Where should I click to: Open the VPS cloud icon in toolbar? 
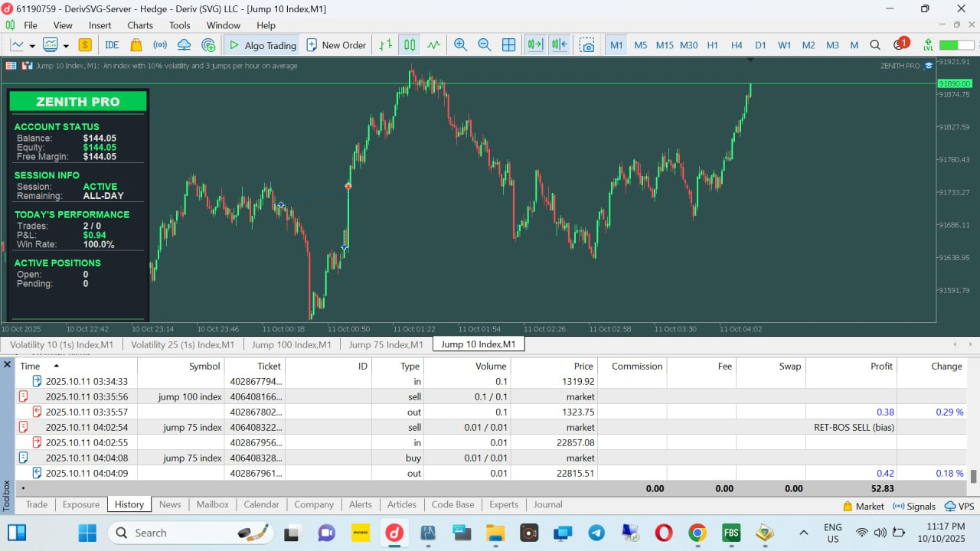(184, 45)
